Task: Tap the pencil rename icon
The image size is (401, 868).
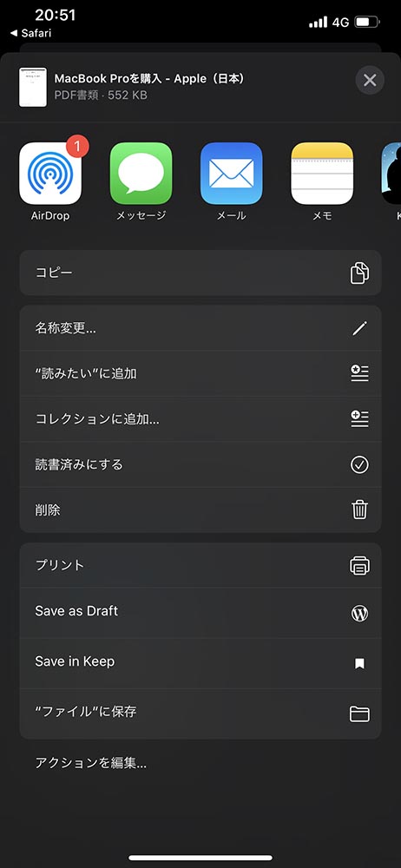Action: (359, 328)
